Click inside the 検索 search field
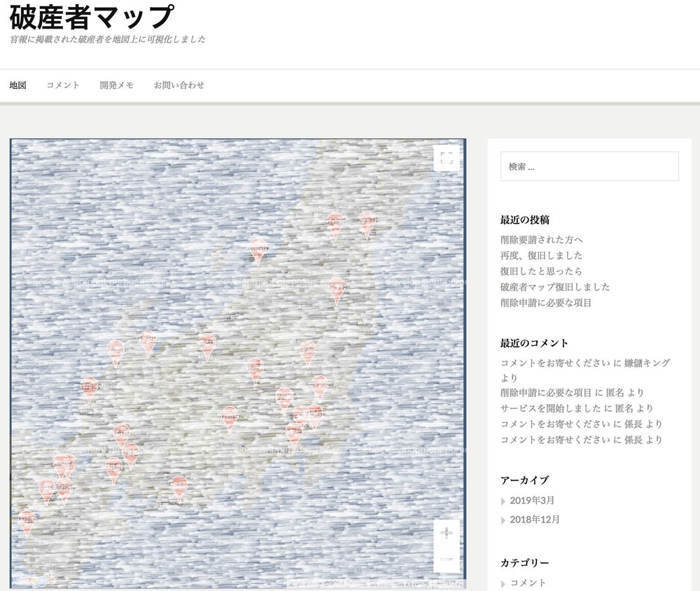 point(589,165)
